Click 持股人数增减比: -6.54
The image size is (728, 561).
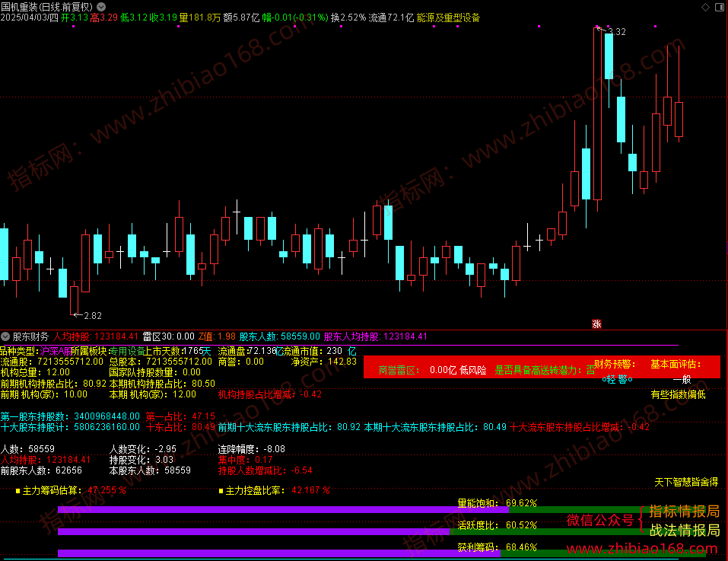point(265,470)
